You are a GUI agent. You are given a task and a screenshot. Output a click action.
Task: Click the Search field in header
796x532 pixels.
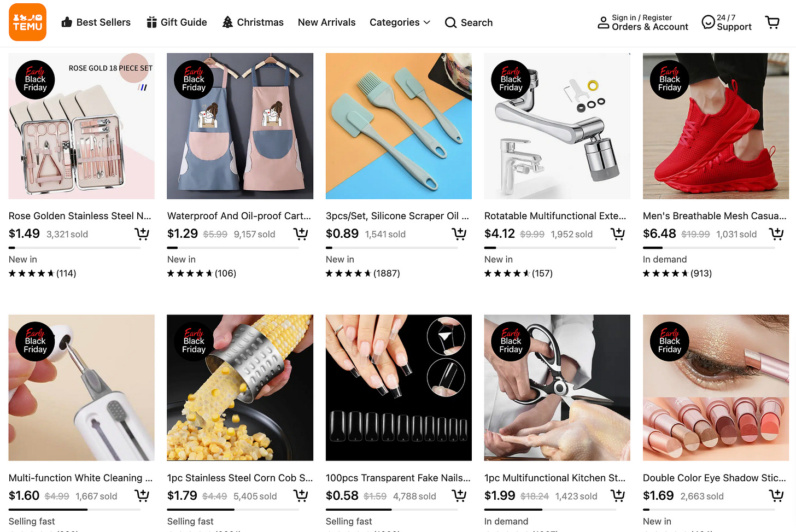(x=469, y=22)
